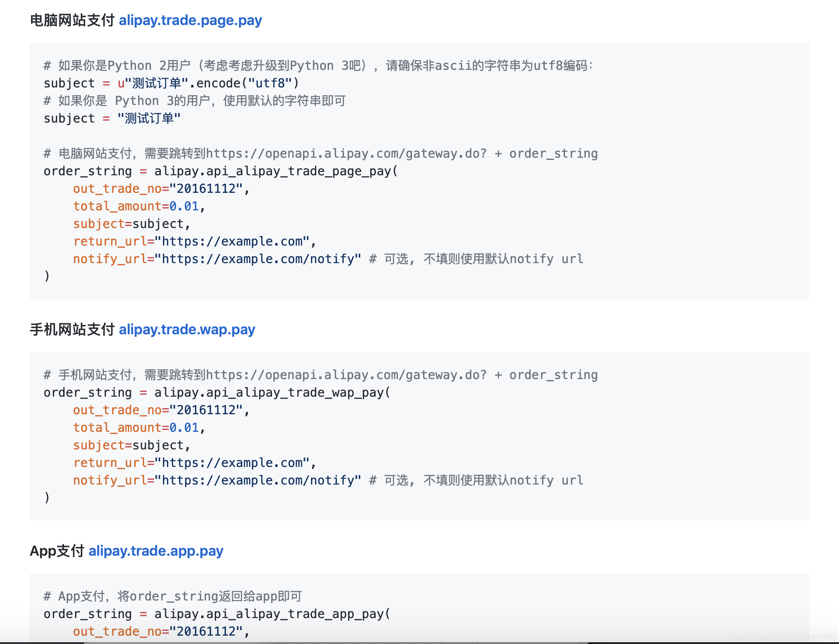Click the Python 2 用户 comment line
Image resolution: width=839 pixels, height=644 pixels.
click(x=318, y=65)
